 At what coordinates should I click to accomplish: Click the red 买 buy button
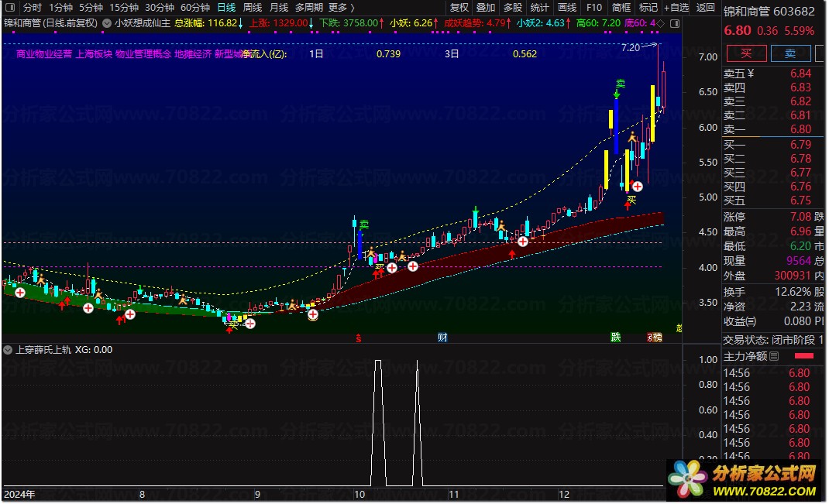(746, 53)
